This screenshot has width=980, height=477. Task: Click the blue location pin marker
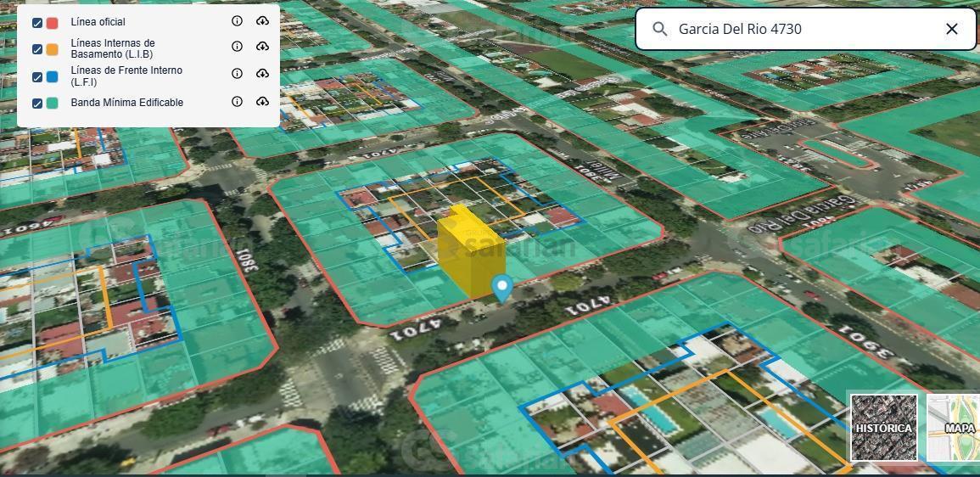501,289
